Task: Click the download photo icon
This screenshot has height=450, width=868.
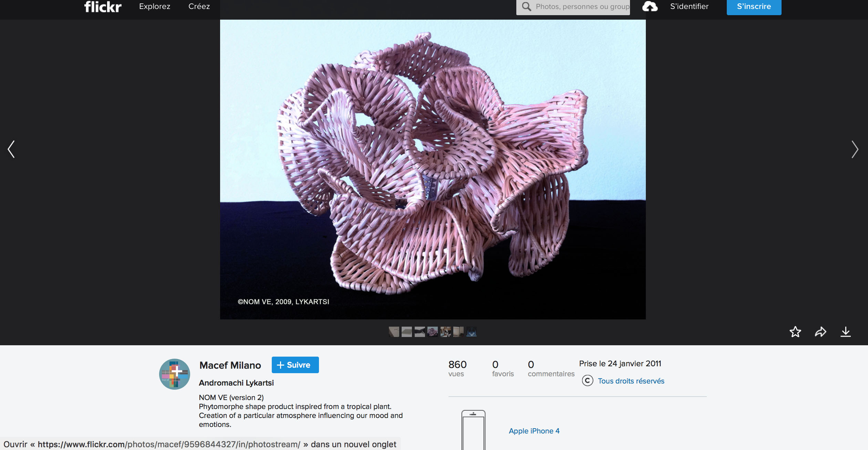Action: (x=846, y=332)
